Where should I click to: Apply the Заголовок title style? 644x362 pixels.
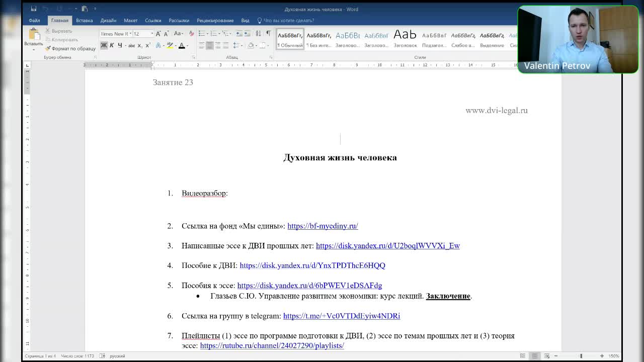tap(405, 39)
